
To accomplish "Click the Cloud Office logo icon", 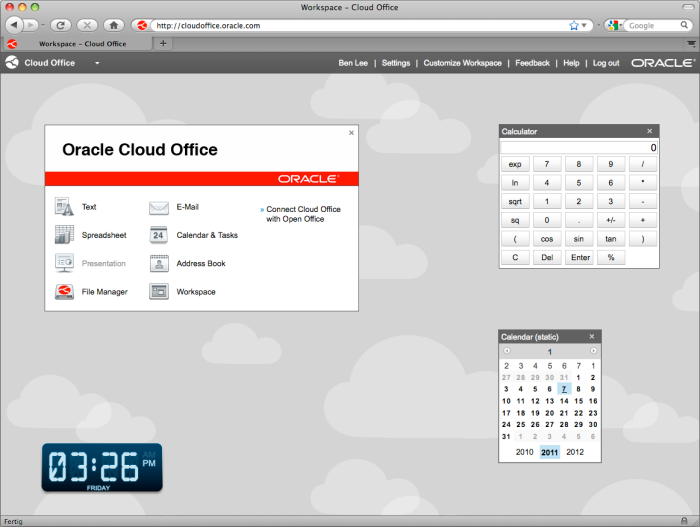I will (12, 63).
